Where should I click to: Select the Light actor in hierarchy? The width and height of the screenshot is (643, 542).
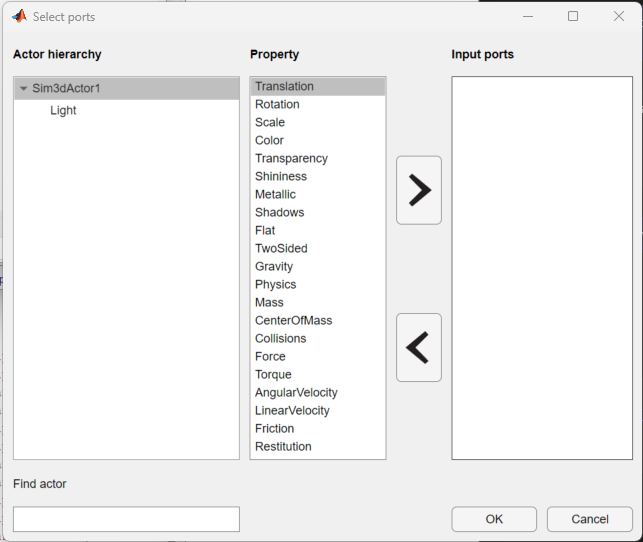[x=63, y=110]
